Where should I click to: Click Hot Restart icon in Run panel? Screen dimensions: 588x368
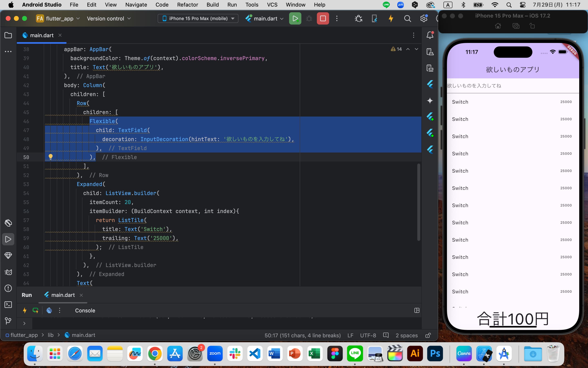pos(36,310)
